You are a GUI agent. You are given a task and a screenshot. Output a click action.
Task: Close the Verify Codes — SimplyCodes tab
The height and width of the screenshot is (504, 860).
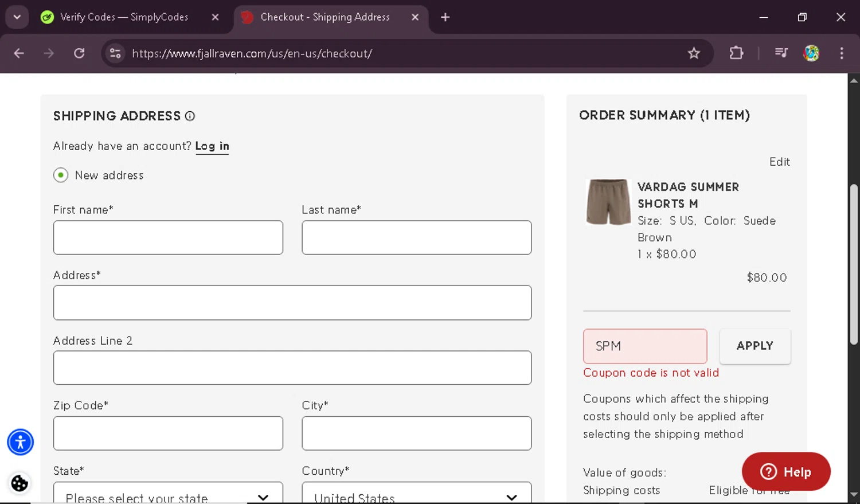[x=215, y=17]
